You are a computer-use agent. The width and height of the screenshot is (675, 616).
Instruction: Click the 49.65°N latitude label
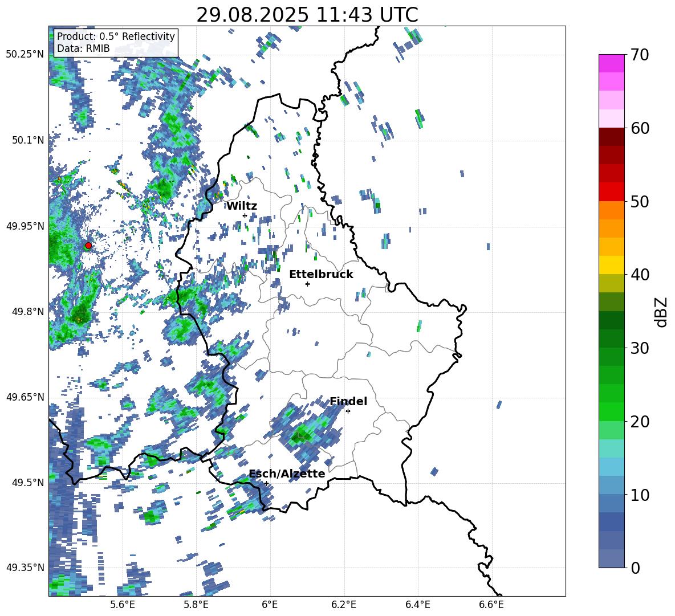tap(25, 397)
